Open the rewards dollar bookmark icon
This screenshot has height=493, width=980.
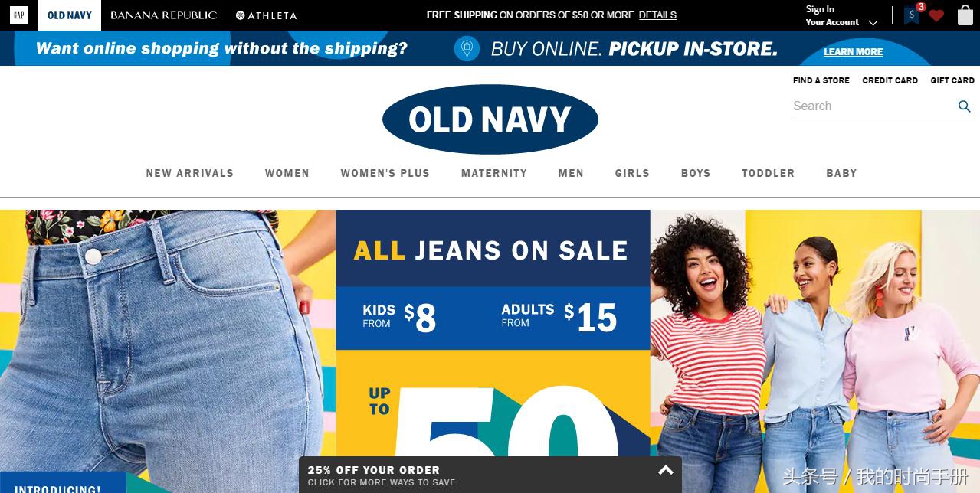point(912,15)
